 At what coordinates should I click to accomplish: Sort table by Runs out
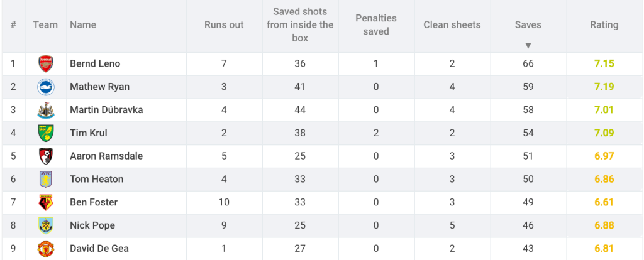coord(224,25)
